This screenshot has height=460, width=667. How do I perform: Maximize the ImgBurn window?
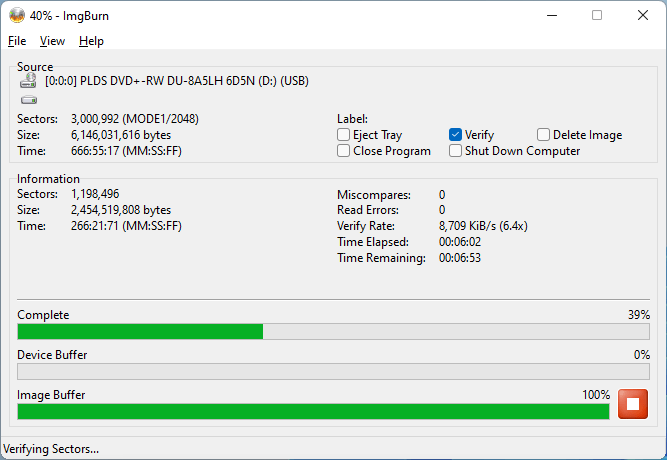(x=597, y=15)
